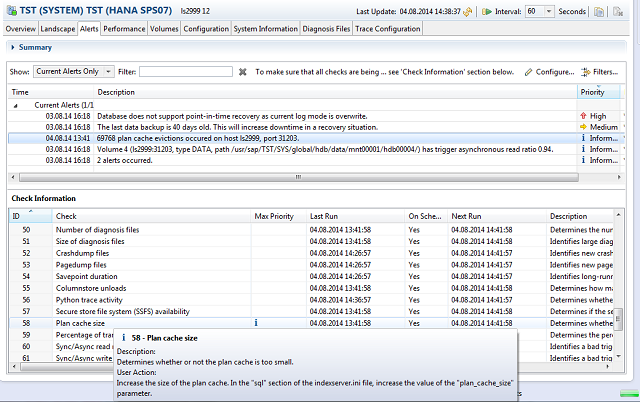Select the Python trace activity check row
The width and height of the screenshot is (640, 402).
[x=311, y=300]
